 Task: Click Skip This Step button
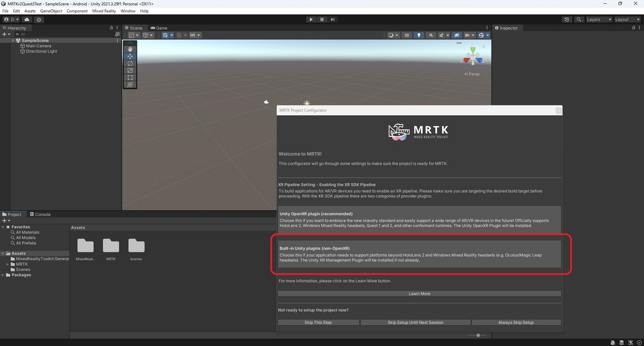pyautogui.click(x=318, y=322)
